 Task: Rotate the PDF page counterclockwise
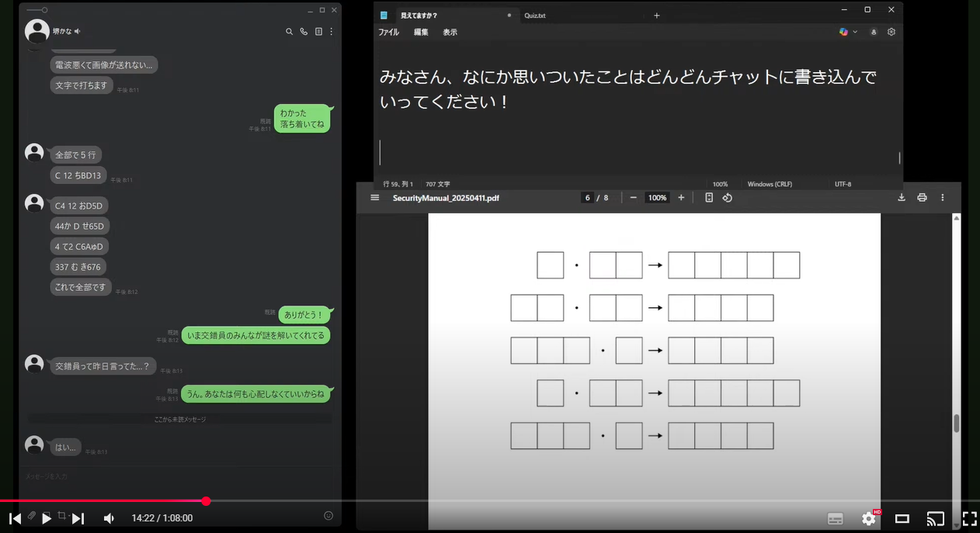(x=728, y=198)
